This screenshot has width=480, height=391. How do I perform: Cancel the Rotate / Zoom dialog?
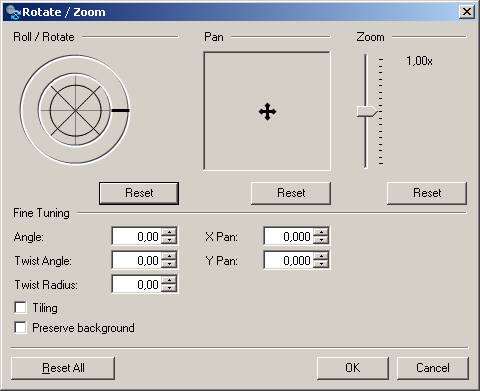point(433,368)
